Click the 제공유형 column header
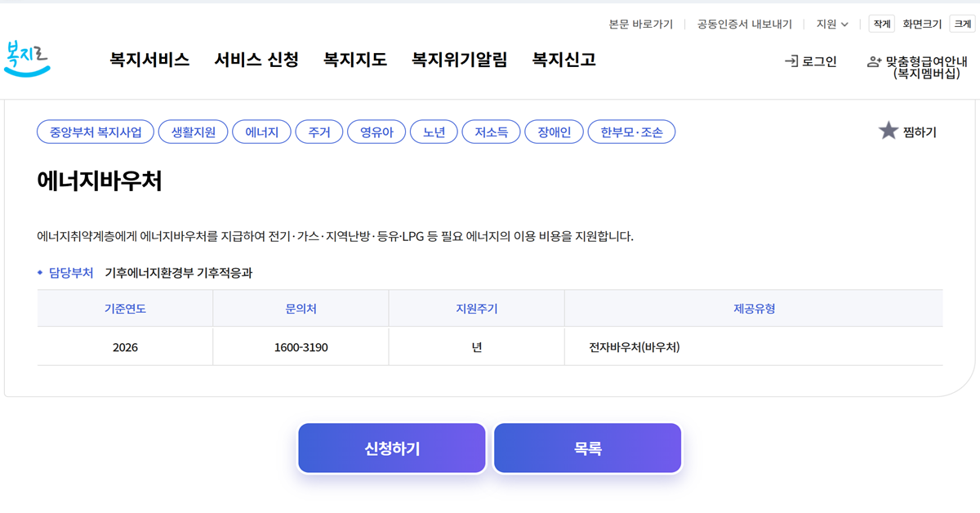 754,309
